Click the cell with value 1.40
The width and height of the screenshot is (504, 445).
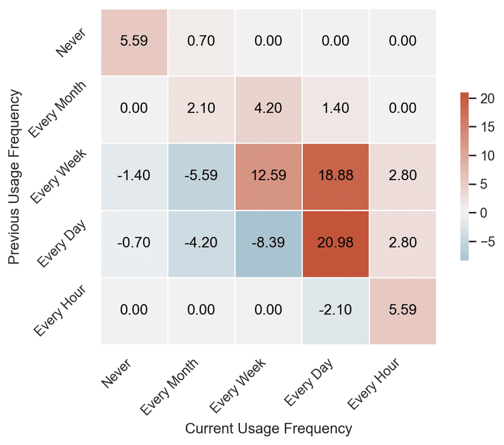point(336,109)
